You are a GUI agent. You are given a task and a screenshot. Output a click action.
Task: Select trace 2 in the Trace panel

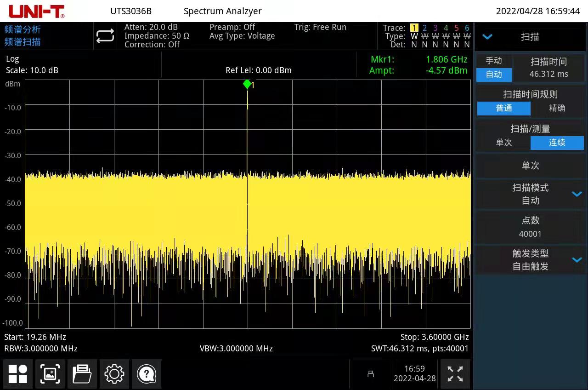[425, 28]
